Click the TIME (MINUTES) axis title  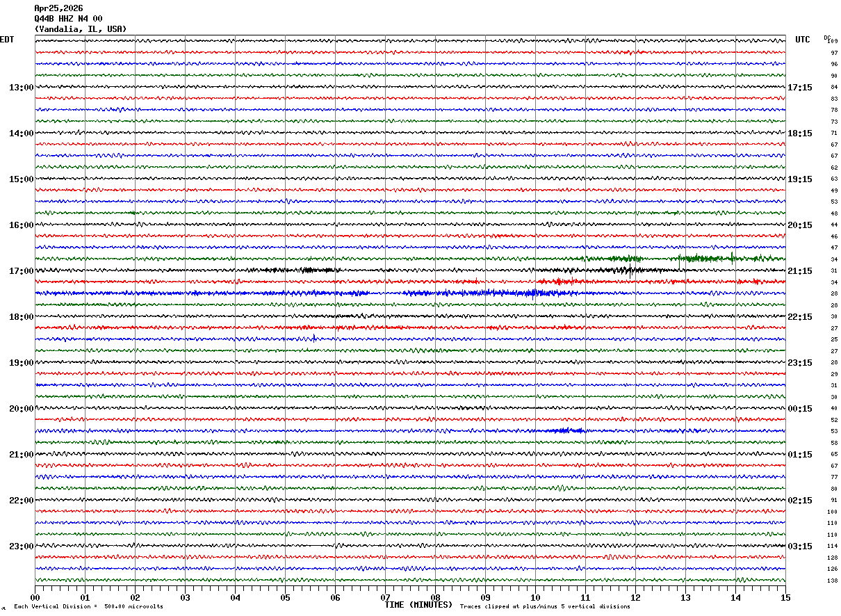click(x=418, y=605)
